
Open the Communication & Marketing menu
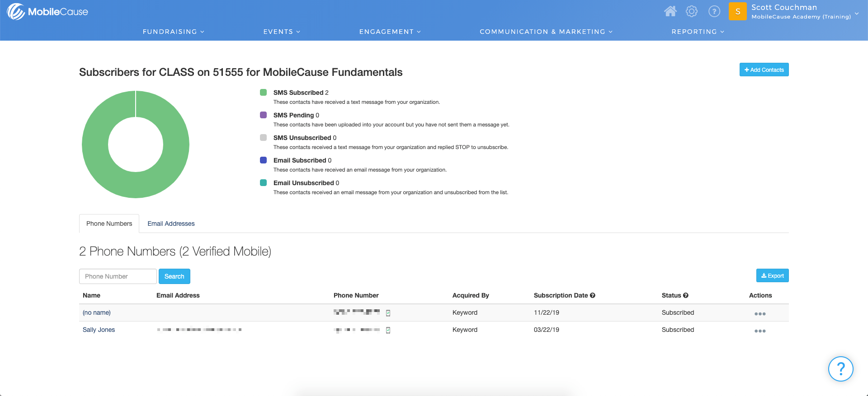pos(546,32)
